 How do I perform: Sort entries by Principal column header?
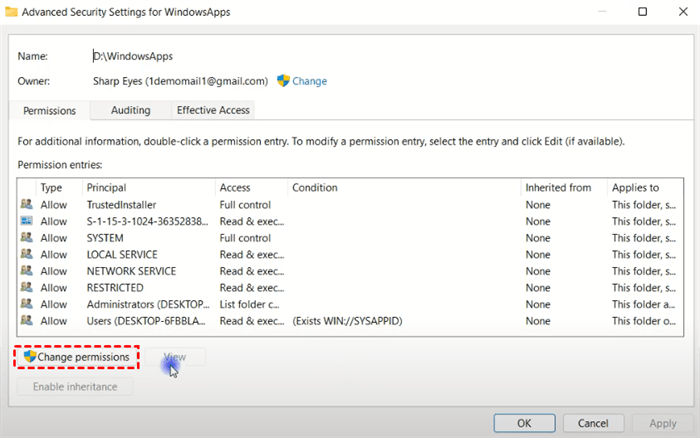148,187
